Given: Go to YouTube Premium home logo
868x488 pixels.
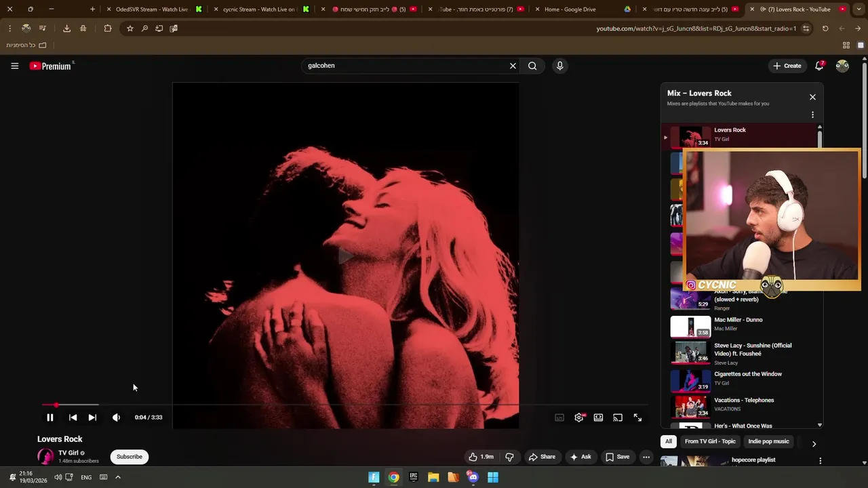Looking at the screenshot, I should point(52,66).
